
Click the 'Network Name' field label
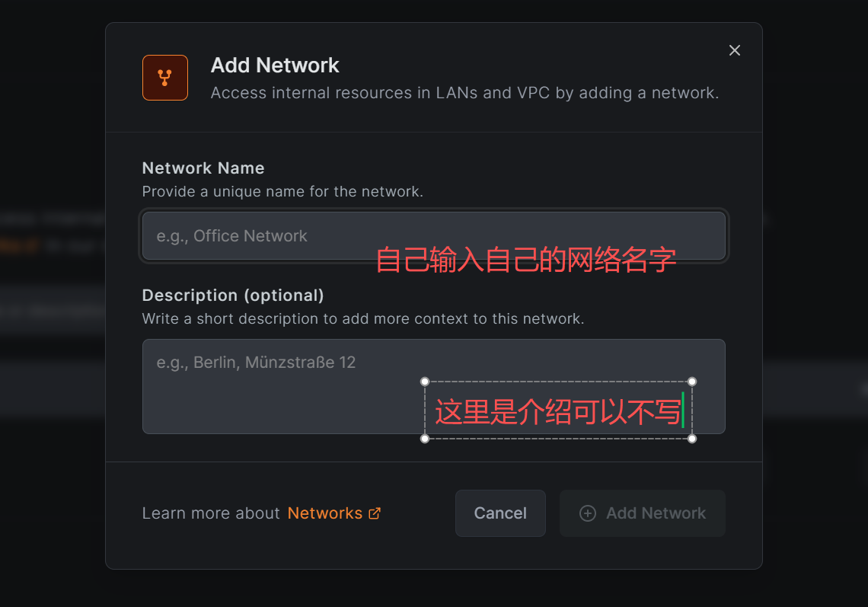[203, 168]
